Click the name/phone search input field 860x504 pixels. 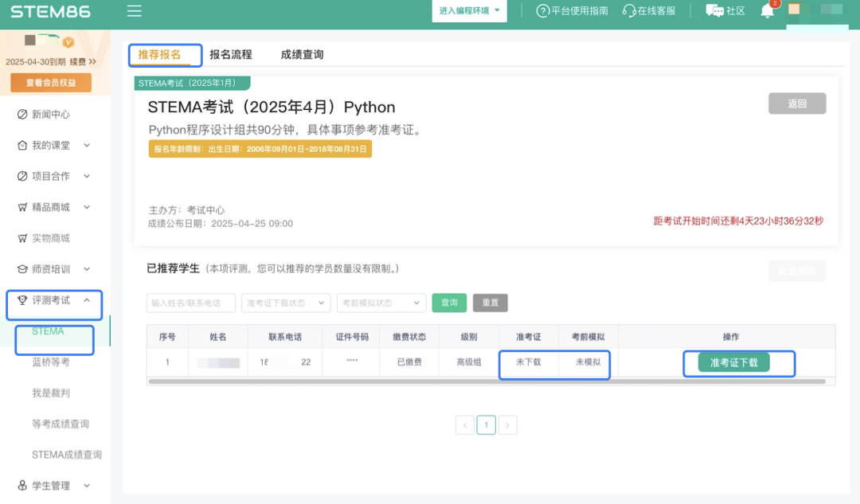pos(191,303)
